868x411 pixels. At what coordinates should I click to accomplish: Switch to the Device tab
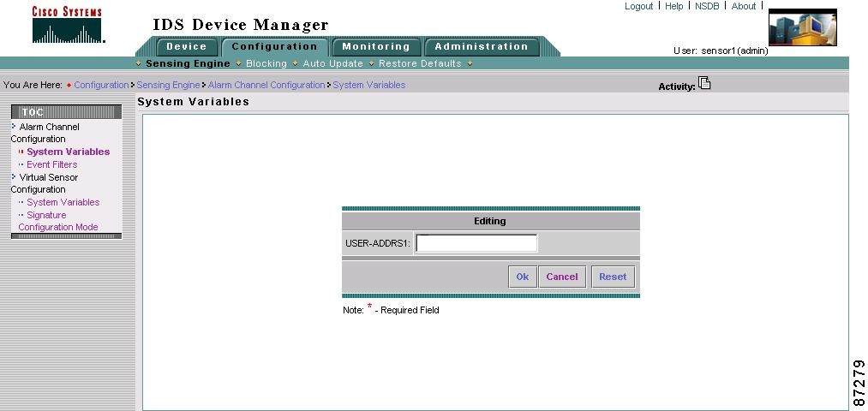(187, 46)
